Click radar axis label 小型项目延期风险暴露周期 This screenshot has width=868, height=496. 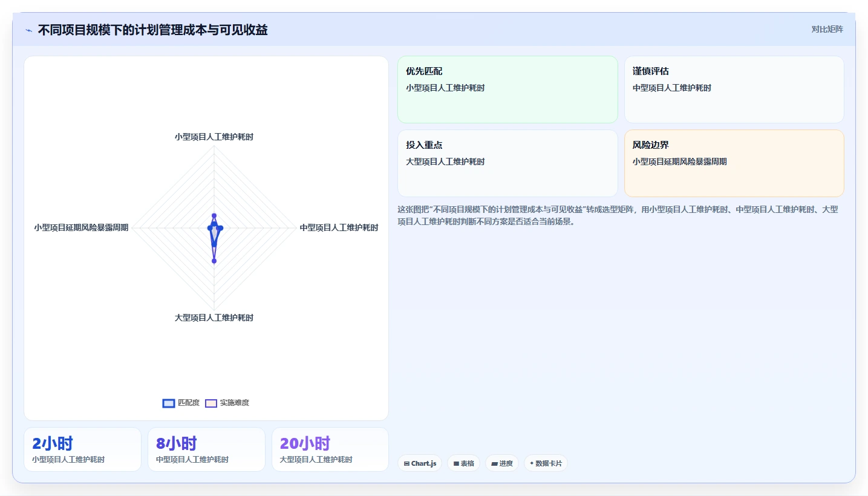81,228
